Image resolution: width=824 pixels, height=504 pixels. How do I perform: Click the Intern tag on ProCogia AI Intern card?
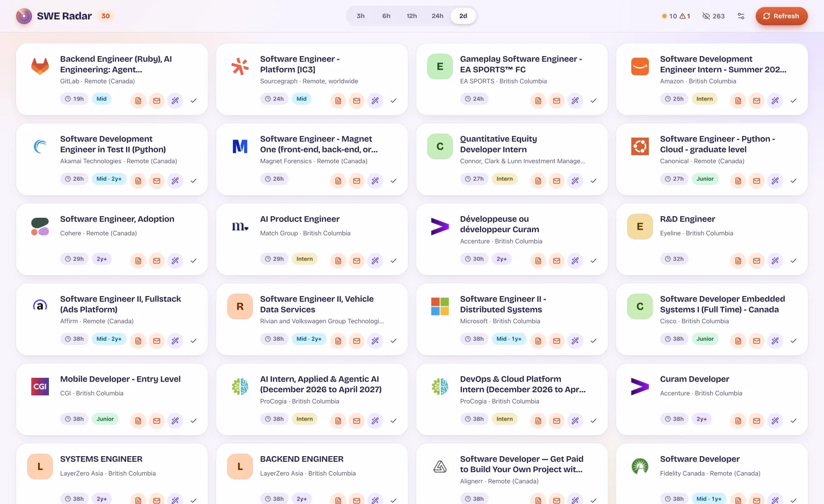pos(304,419)
